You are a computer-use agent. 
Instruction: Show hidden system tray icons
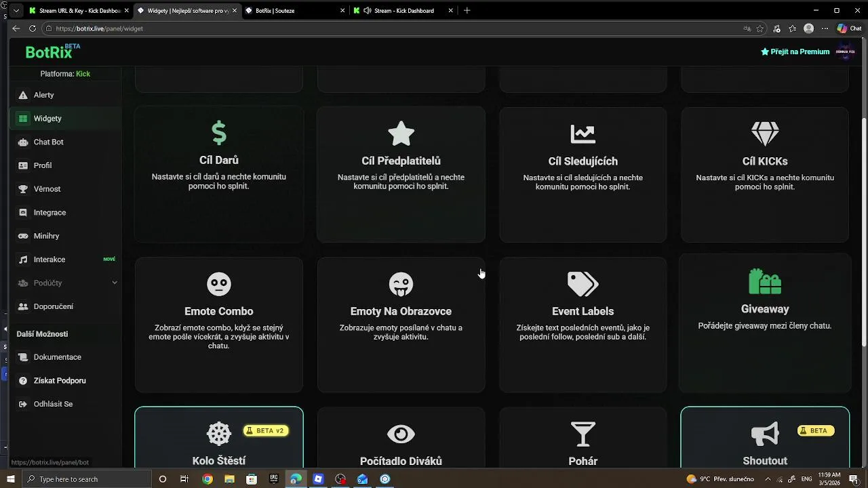770,479
